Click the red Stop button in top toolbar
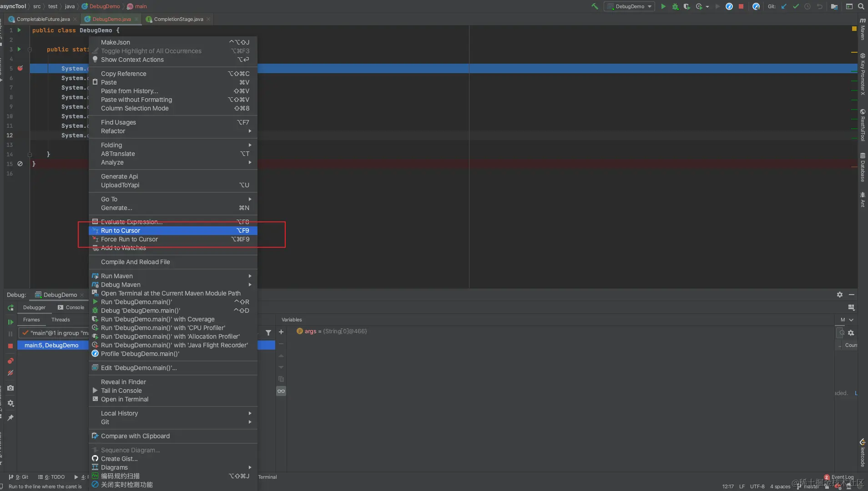This screenshot has width=868, height=491. point(741,6)
